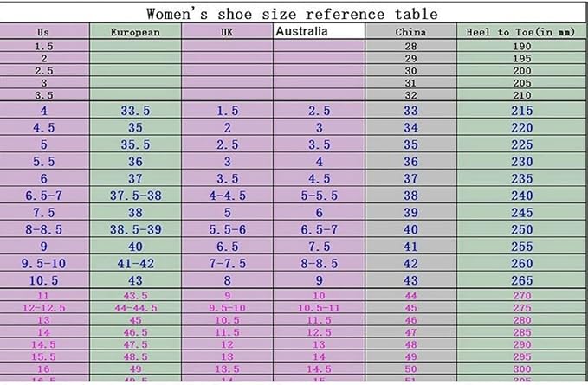Screen dimensions: 588x385
Task: Click the European size 41-42 cell
Action: [134, 263]
